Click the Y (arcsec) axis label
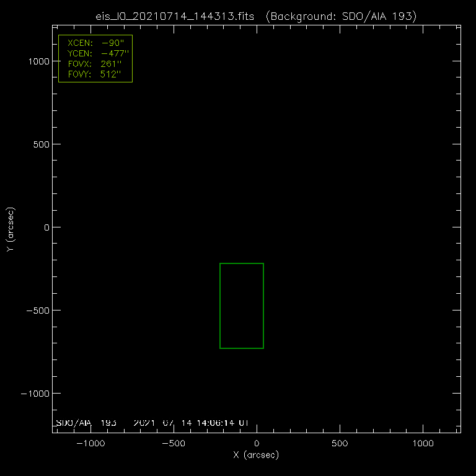 coord(9,229)
